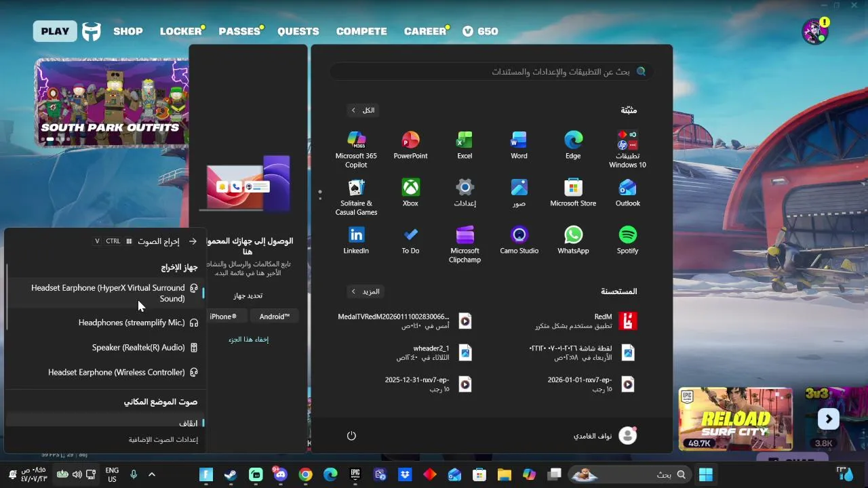Open File Explorer from the taskbar
Screen dimensions: 868x488
pyautogui.click(x=504, y=474)
